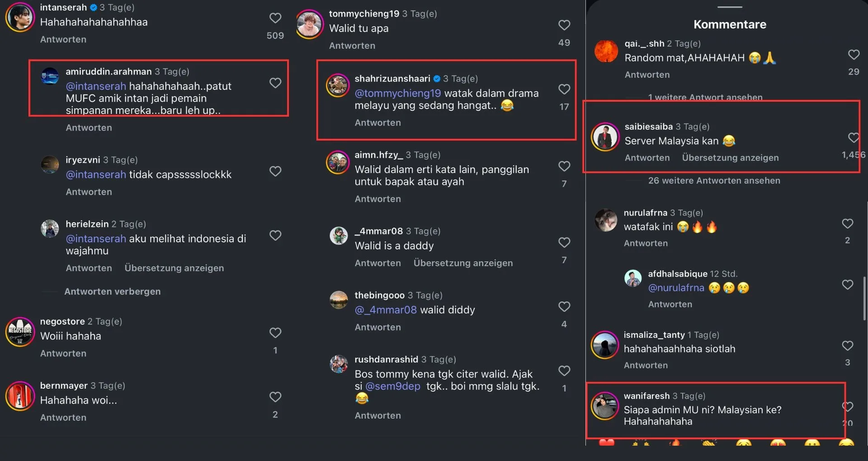
Task: Show translation for herielzein's reply
Action: pyautogui.click(x=174, y=268)
